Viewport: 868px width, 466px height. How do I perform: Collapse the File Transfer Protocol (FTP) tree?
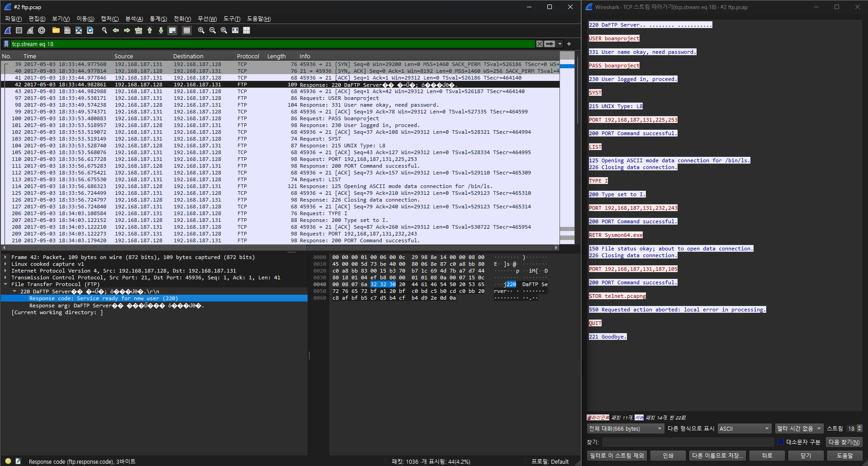pyautogui.click(x=5, y=284)
